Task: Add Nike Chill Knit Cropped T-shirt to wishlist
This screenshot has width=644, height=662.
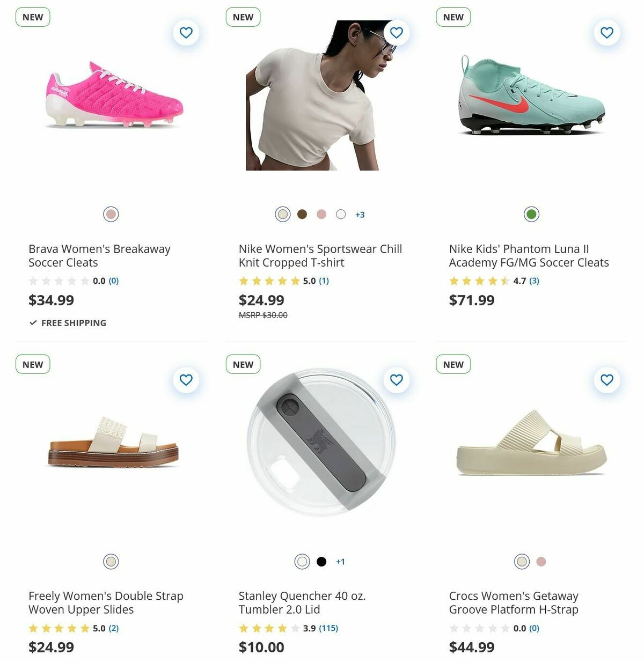Action: [396, 33]
